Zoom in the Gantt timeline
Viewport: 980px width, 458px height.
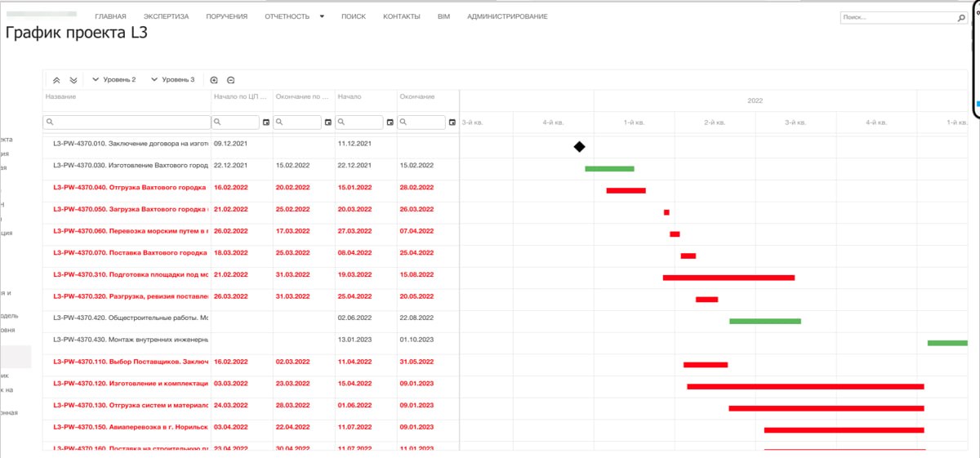(x=214, y=80)
